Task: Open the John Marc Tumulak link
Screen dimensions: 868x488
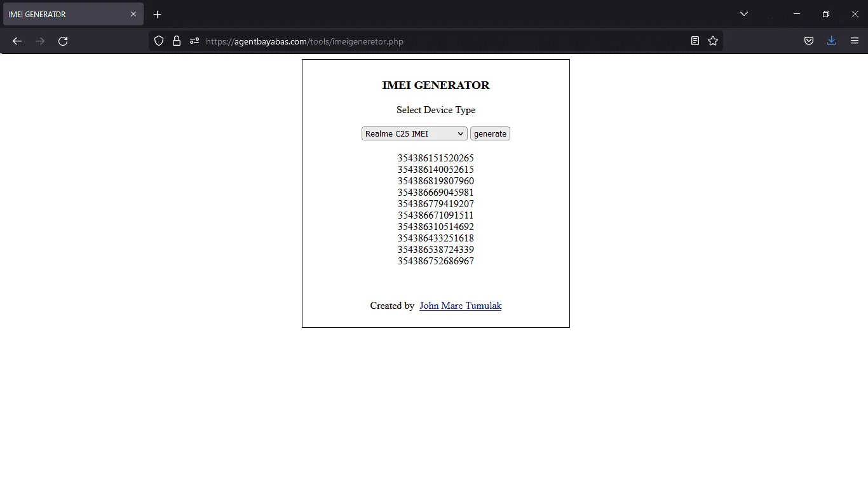Action: (460, 306)
